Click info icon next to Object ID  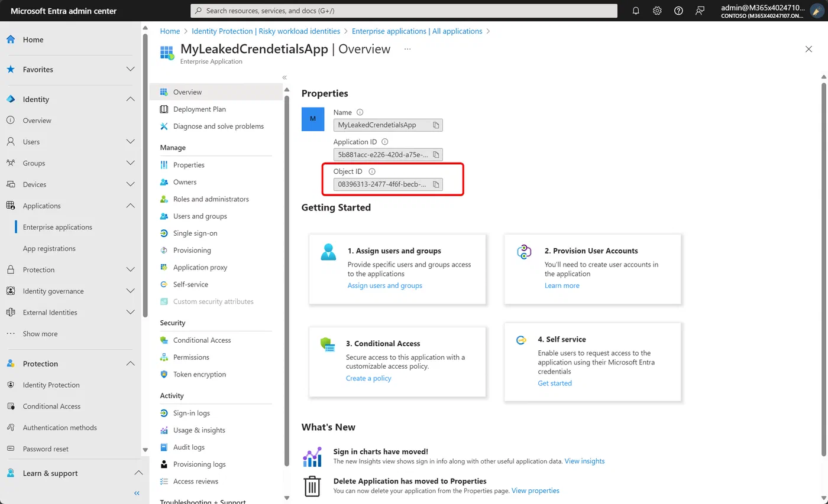[x=372, y=171]
